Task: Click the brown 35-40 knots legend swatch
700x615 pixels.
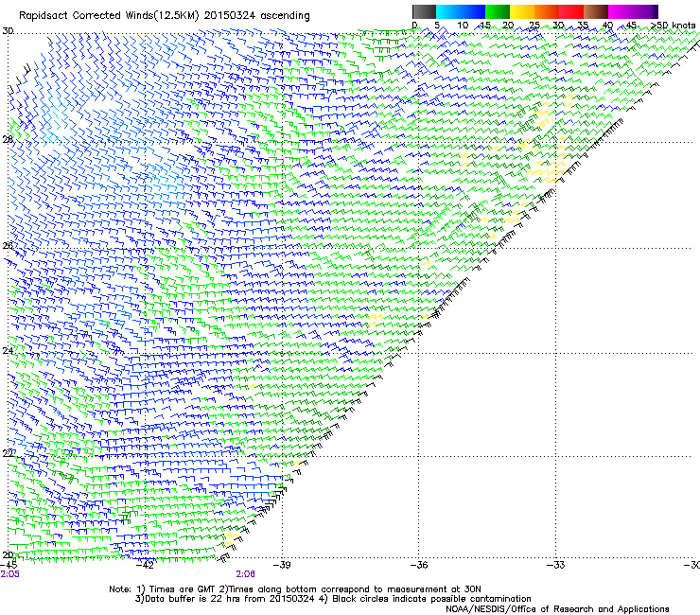Action: pyautogui.click(x=596, y=11)
